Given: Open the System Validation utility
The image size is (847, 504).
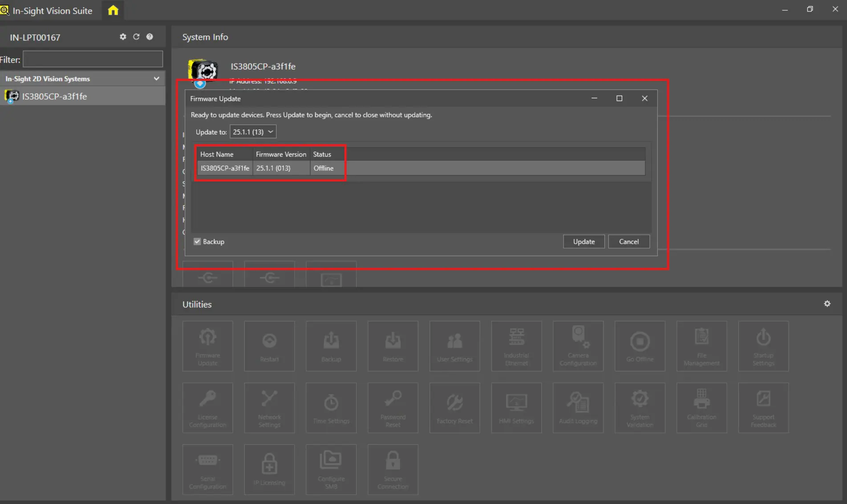Looking at the screenshot, I should pyautogui.click(x=640, y=407).
